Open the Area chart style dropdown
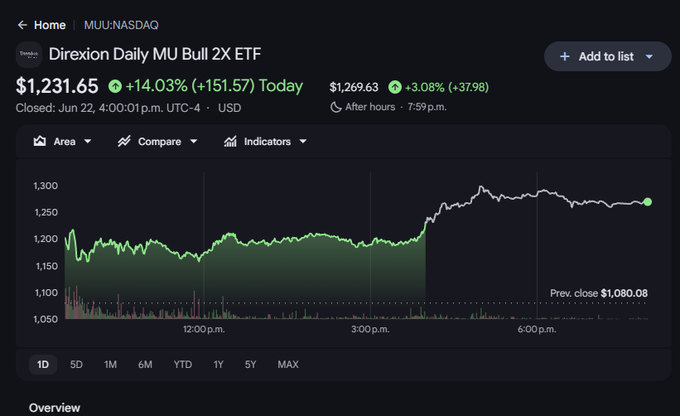 63,141
